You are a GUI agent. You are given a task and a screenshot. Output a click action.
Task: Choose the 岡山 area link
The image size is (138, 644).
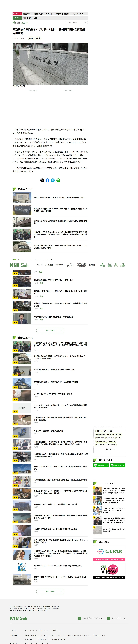[24, 18]
